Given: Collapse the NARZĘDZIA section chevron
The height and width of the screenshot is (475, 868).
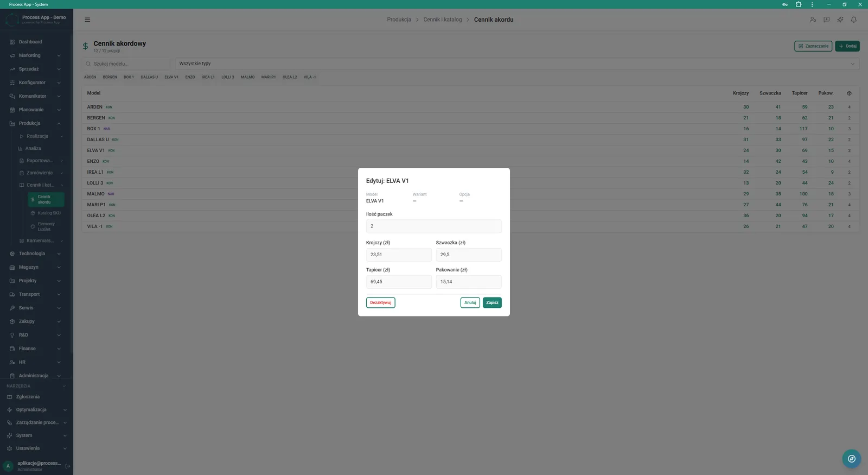Looking at the screenshot, I should [x=65, y=386].
